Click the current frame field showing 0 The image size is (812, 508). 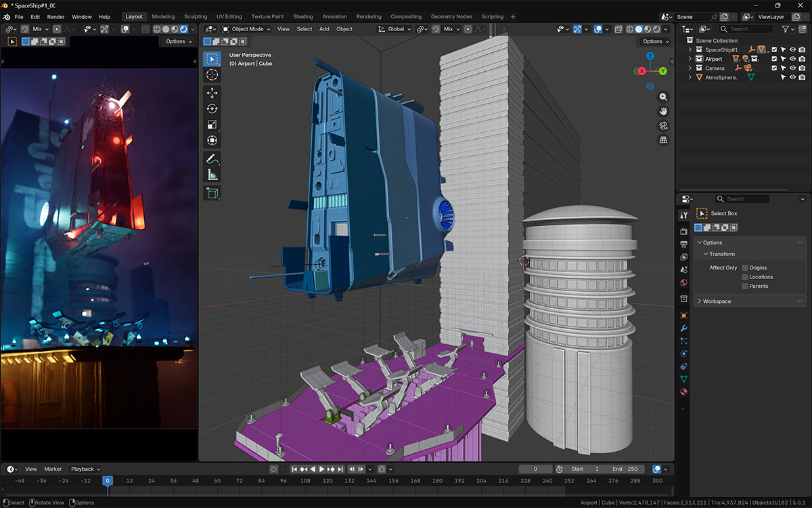click(535, 469)
